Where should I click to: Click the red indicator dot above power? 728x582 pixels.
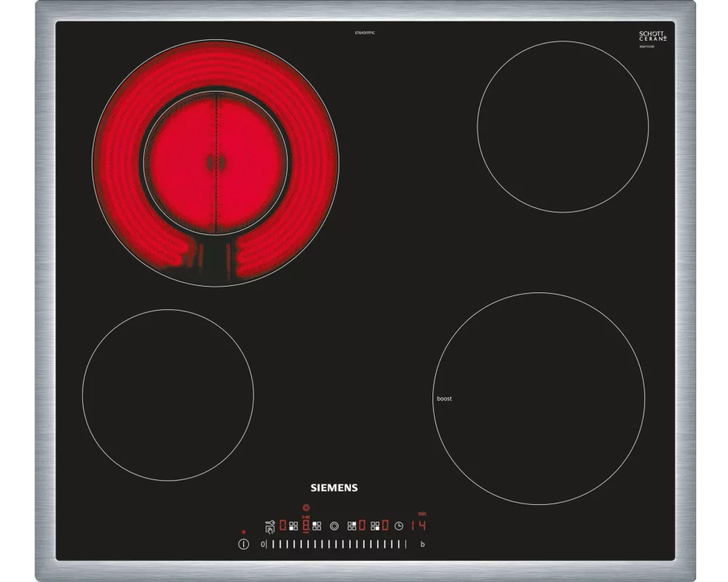click(244, 532)
